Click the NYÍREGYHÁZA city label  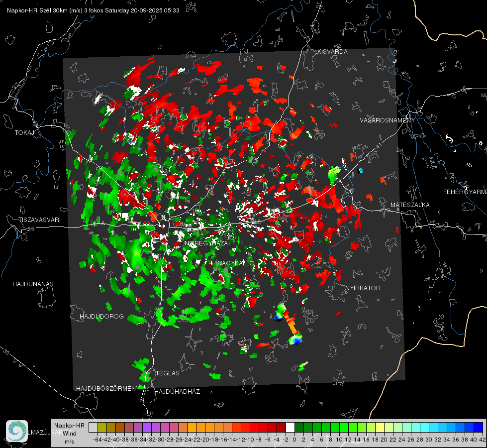(206, 243)
